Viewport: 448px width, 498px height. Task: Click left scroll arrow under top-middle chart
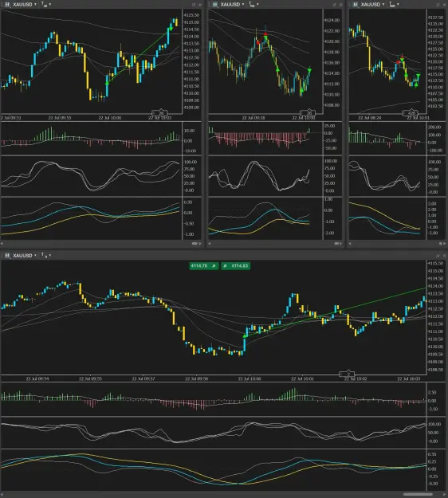[x=210, y=244]
